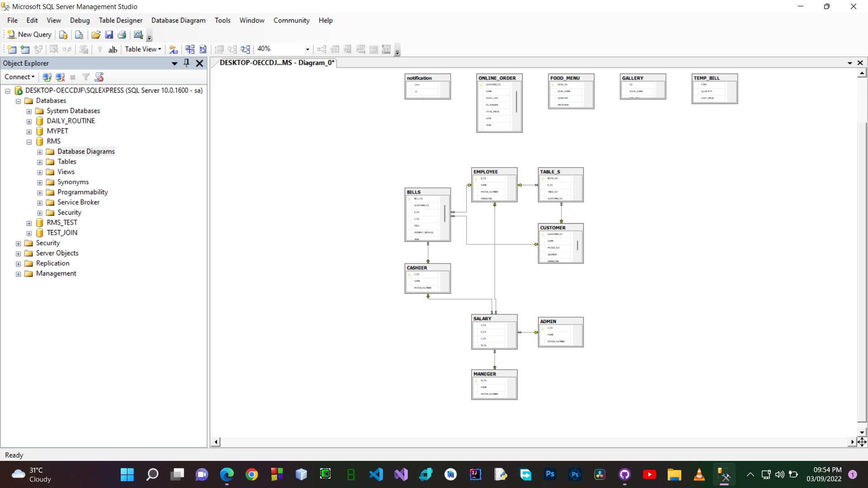
Task: Click the horizontal scrollbar right arrow
Action: click(x=852, y=442)
